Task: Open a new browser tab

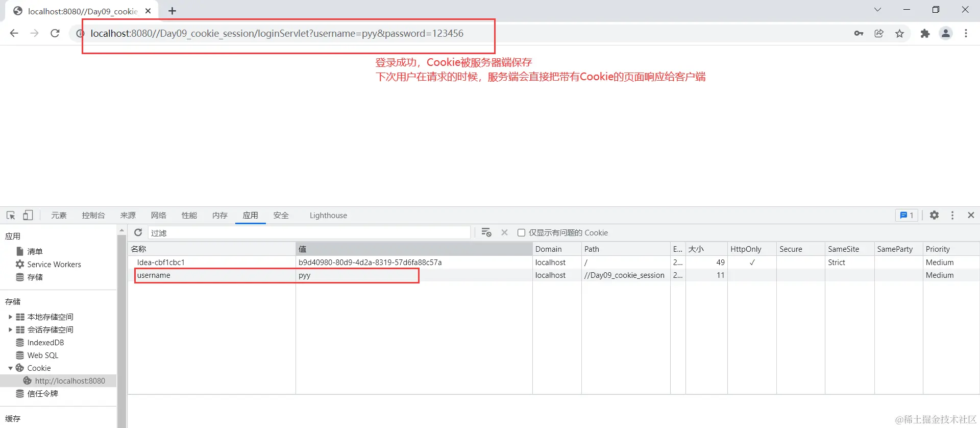Action: point(173,11)
